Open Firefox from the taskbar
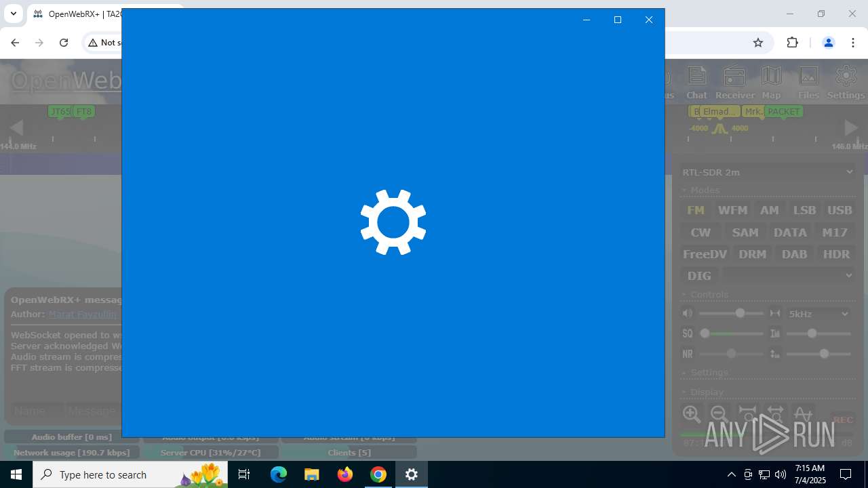This screenshot has height=488, width=868. pyautogui.click(x=345, y=474)
